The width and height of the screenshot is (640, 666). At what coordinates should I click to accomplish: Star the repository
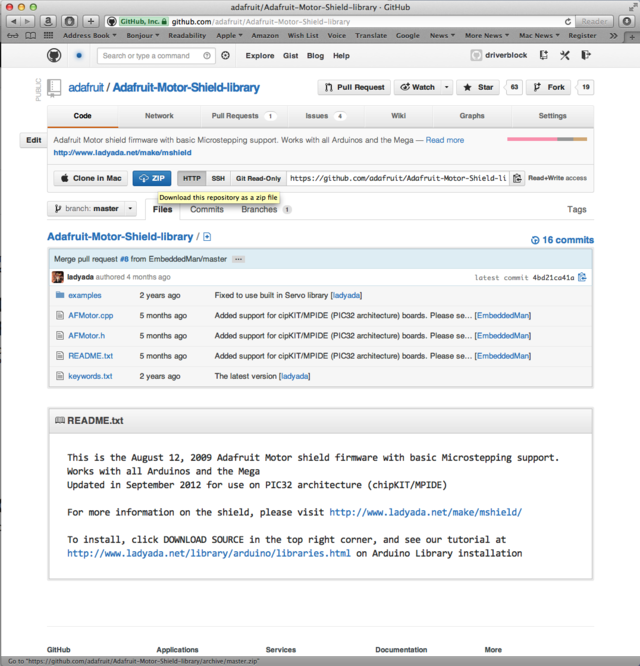click(x=478, y=87)
